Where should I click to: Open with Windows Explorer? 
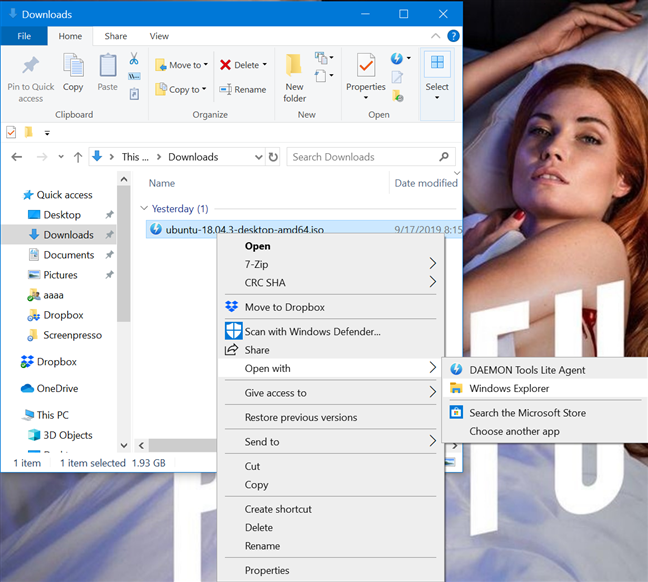click(x=545, y=389)
